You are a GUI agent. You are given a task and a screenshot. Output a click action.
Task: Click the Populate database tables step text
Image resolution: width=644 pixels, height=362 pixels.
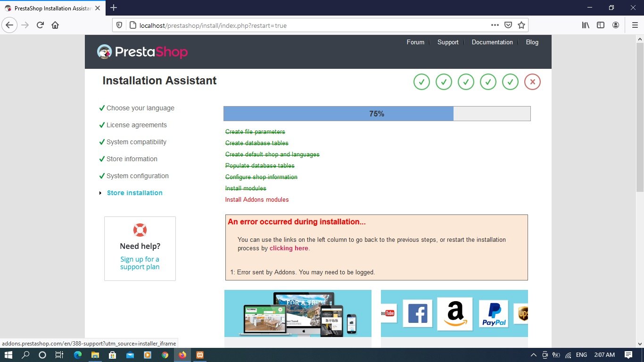(260, 165)
